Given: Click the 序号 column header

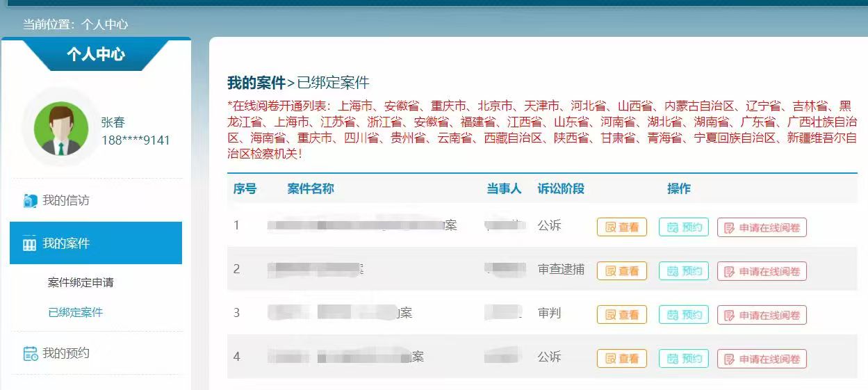Looking at the screenshot, I should coord(245,188).
